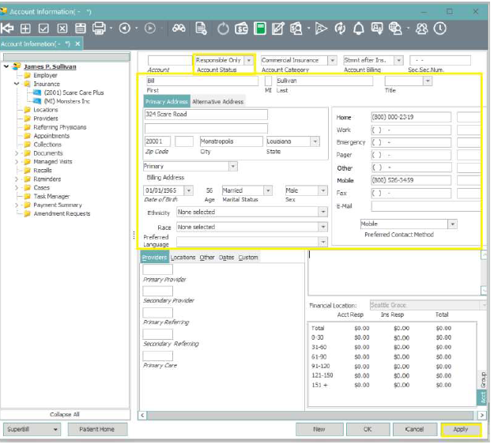Click the Home phone number field
494x448 pixels.
coord(410,117)
